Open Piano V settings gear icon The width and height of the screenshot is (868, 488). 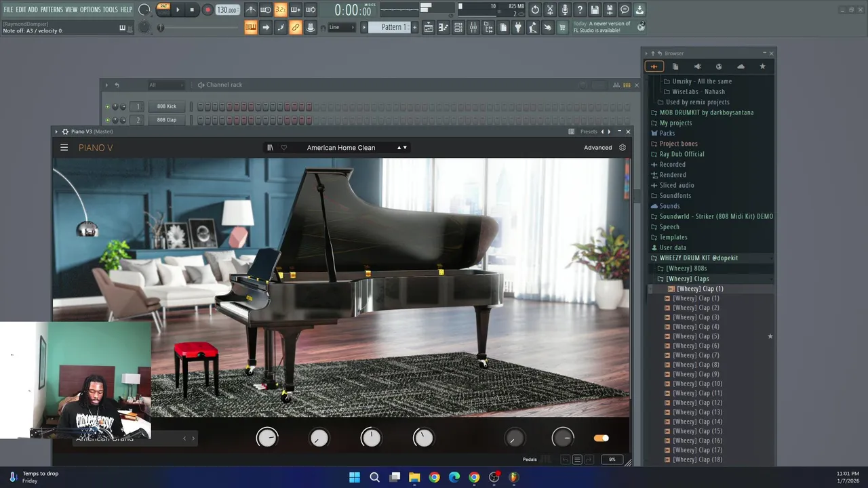623,148
